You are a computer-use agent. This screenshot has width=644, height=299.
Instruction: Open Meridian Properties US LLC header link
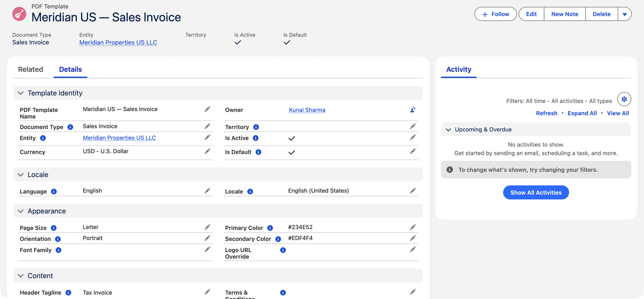click(x=118, y=43)
